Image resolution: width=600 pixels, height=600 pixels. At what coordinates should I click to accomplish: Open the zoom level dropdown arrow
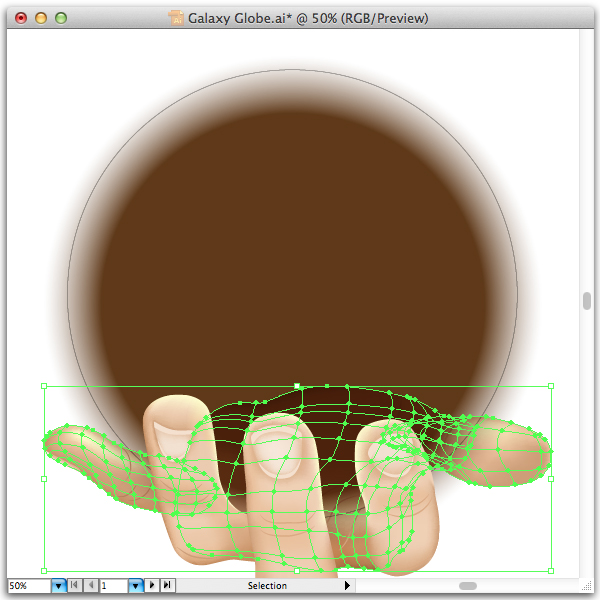(x=58, y=585)
